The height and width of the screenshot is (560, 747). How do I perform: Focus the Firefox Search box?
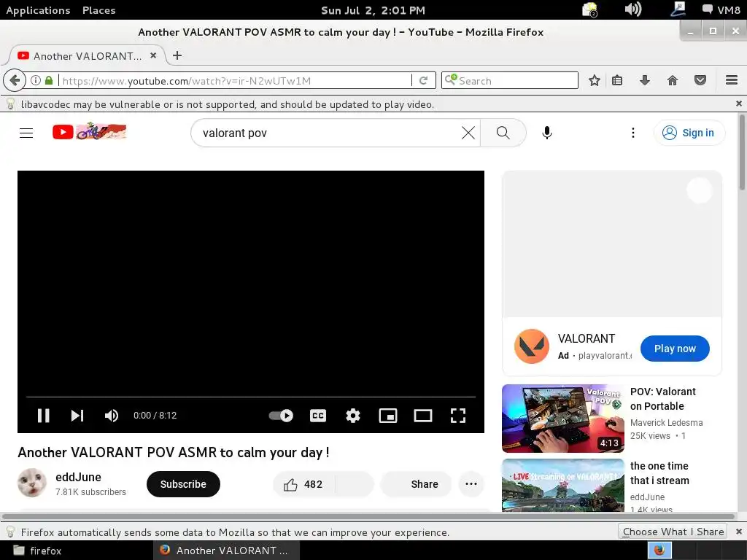pyautogui.click(x=510, y=80)
